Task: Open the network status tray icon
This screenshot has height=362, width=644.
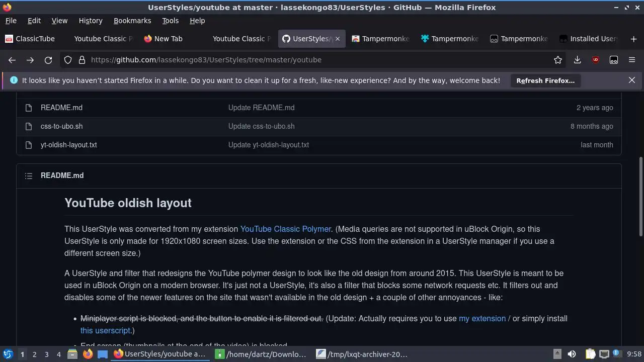Action: [x=604, y=354]
